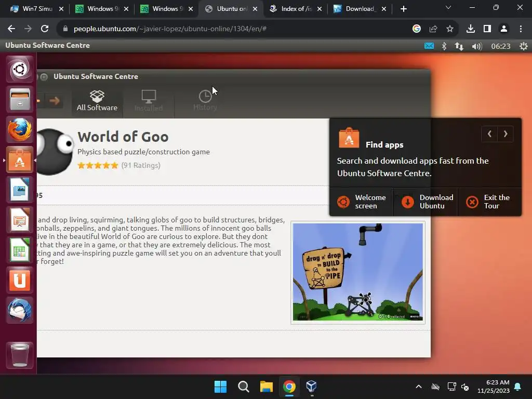Click the (91 Ratings) text

pyautogui.click(x=141, y=166)
